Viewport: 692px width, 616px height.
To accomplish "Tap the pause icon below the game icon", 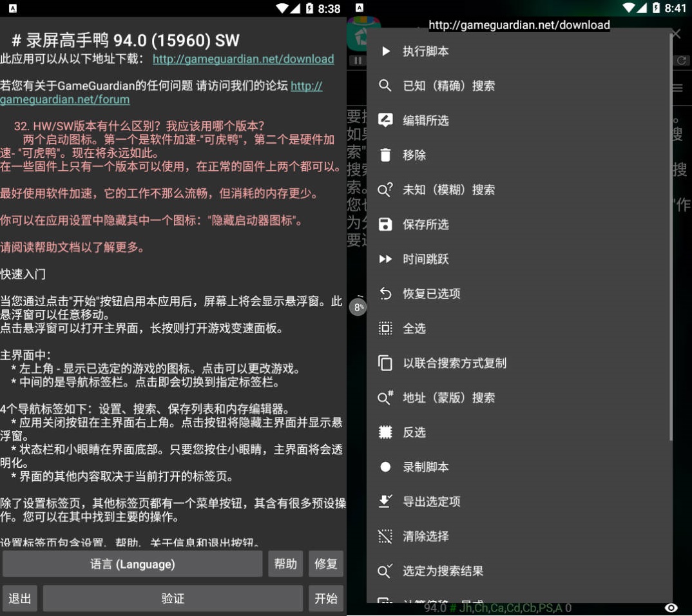I will [358, 61].
